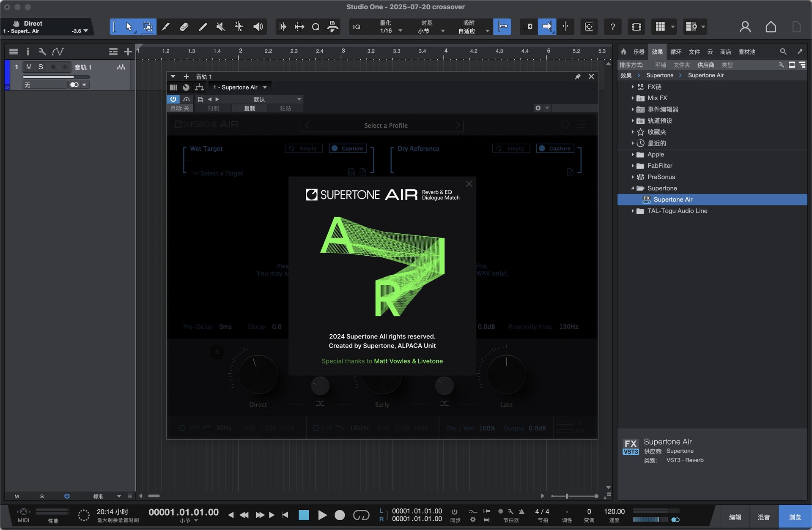Click 复制 preset copy button
This screenshot has height=530, width=812.
[250, 108]
